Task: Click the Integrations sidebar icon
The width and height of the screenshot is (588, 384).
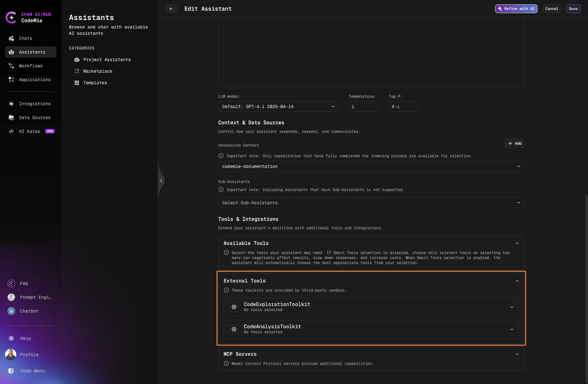Action: click(11, 104)
